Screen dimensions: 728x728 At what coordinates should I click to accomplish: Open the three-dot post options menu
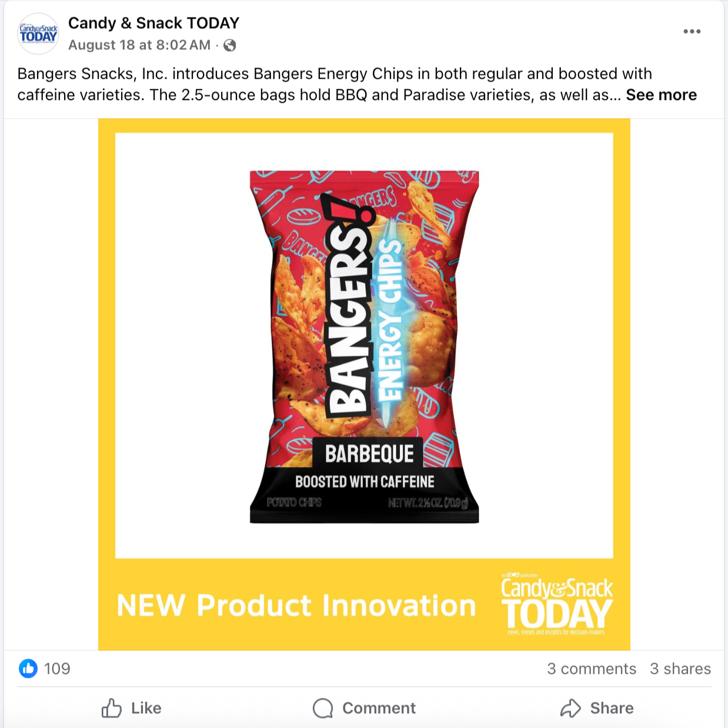tap(692, 31)
